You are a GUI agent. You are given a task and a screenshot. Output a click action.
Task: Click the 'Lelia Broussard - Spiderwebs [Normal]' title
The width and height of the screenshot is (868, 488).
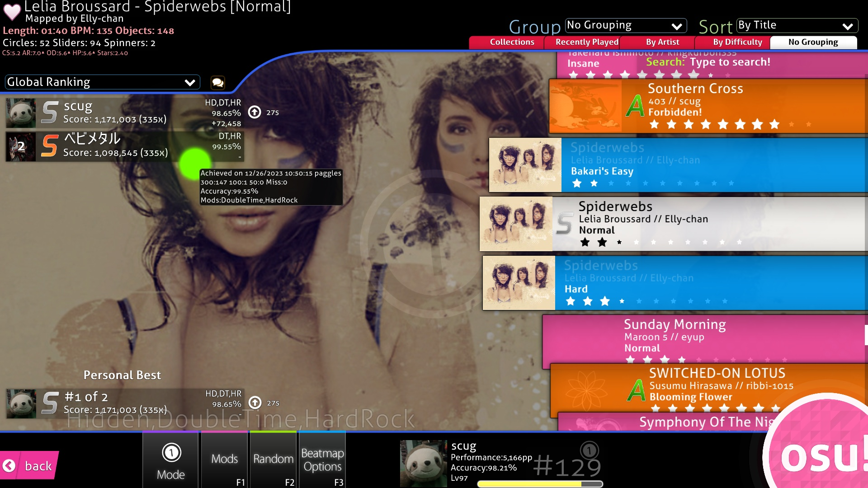coord(158,7)
